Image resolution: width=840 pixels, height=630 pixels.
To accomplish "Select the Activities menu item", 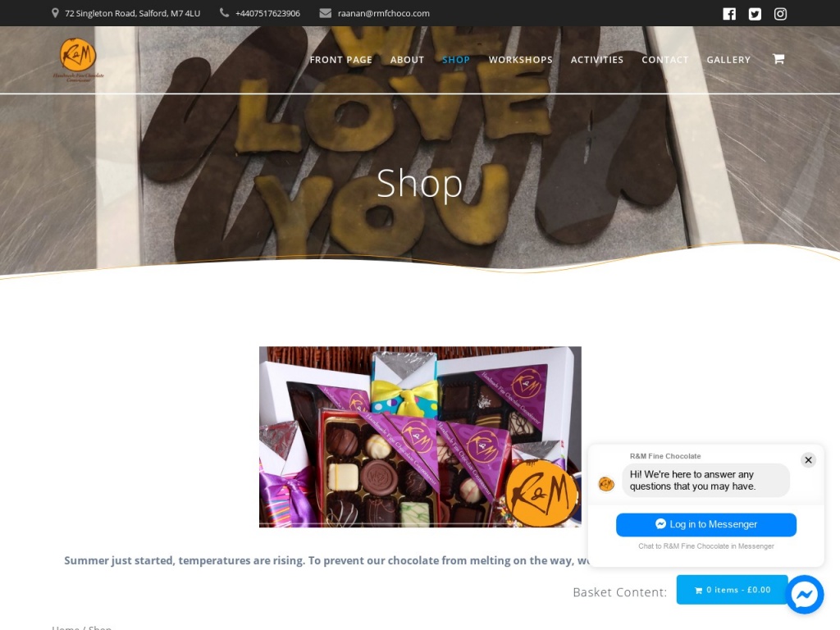I will point(597,59).
